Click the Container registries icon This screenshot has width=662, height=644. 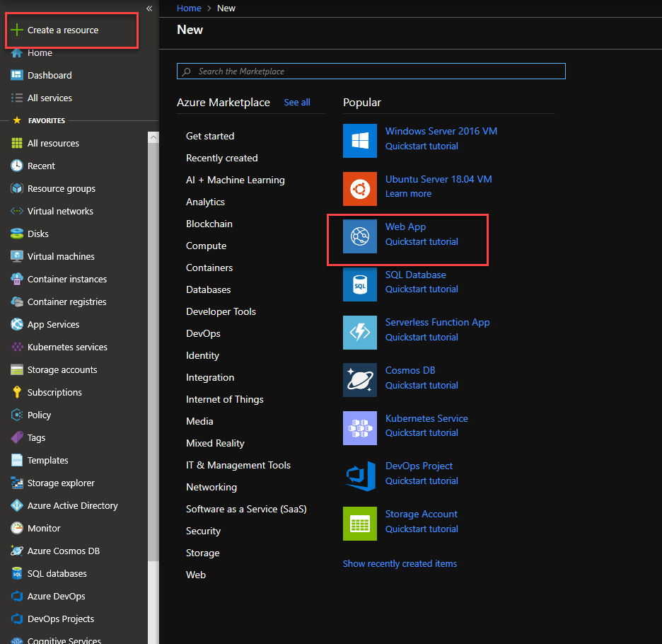(17, 301)
